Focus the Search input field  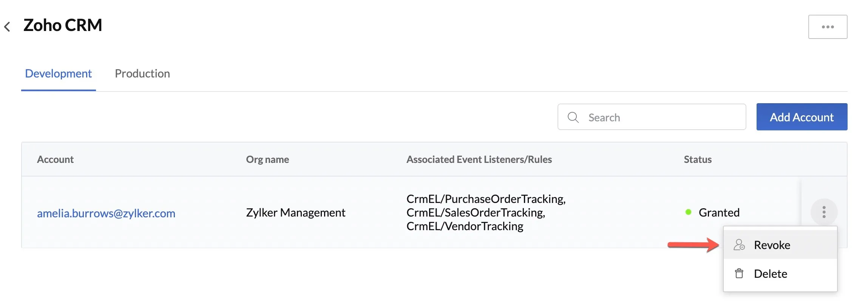click(x=652, y=117)
